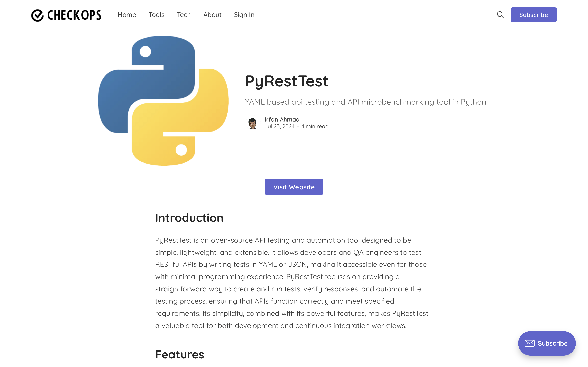588x367 pixels.
Task: Click the PyRestTest article title
Action: click(x=287, y=81)
